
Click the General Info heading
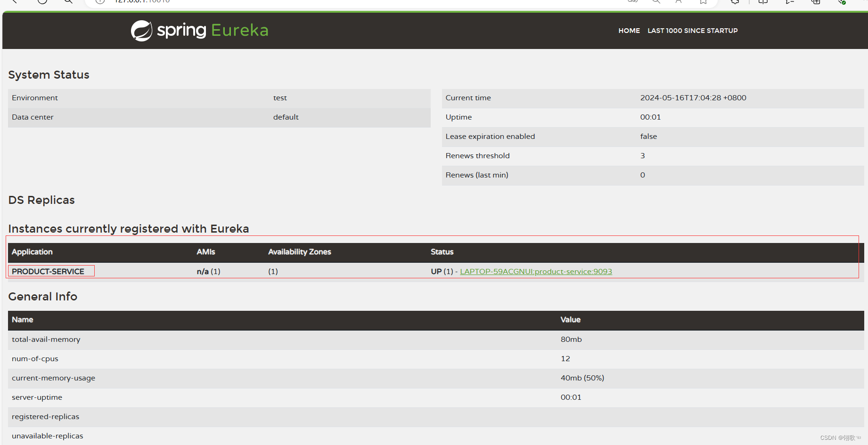pyautogui.click(x=43, y=297)
